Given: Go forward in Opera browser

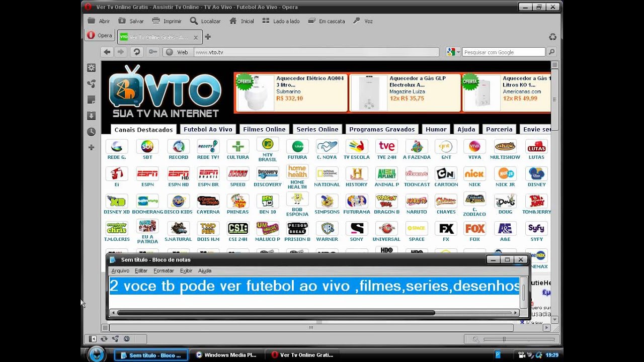Looking at the screenshot, I should (x=120, y=52).
